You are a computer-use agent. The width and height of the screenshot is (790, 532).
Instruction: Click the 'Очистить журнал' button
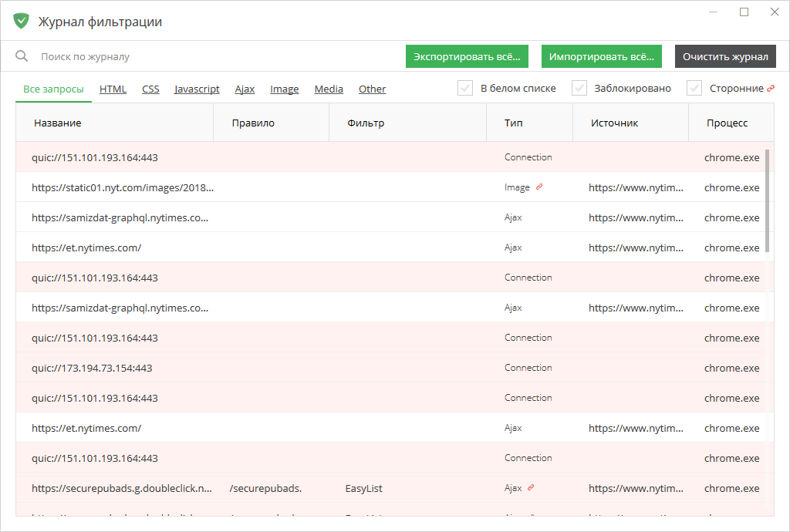(725, 56)
